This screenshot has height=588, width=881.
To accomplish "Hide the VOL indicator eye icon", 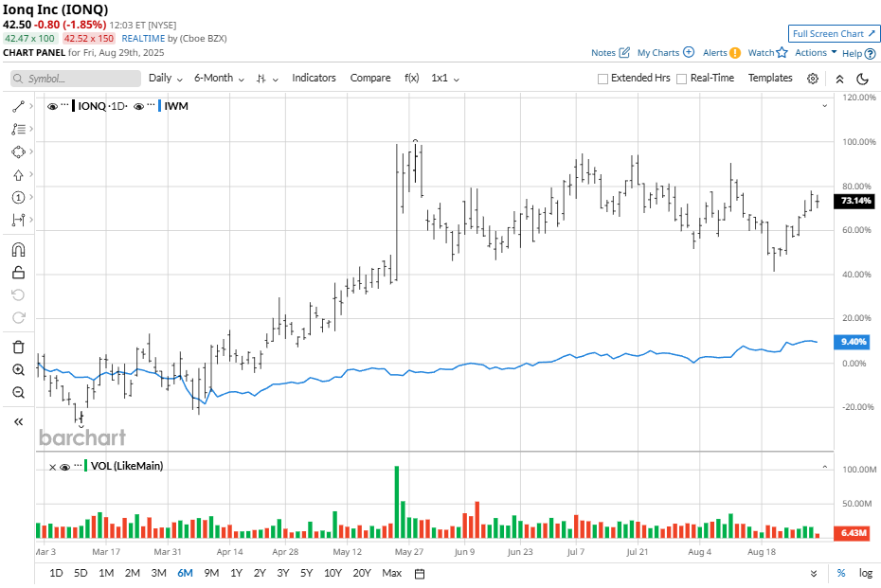I will 64,467.
